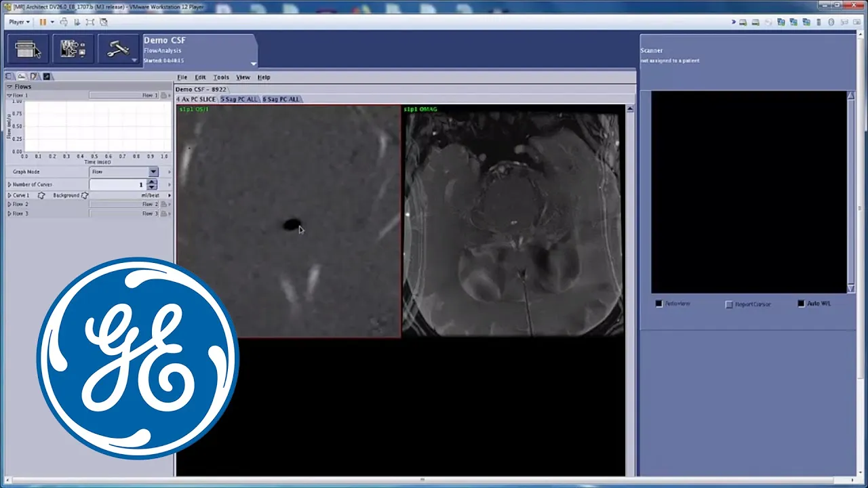Screen dimensions: 868x488
Task: Collapse the Flow 1 graph section
Action: [9, 96]
